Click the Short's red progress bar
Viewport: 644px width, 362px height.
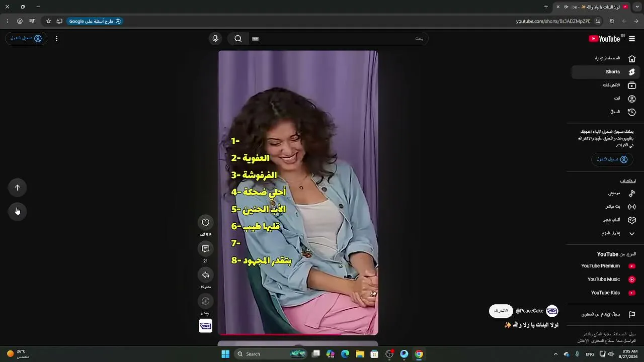point(298,334)
